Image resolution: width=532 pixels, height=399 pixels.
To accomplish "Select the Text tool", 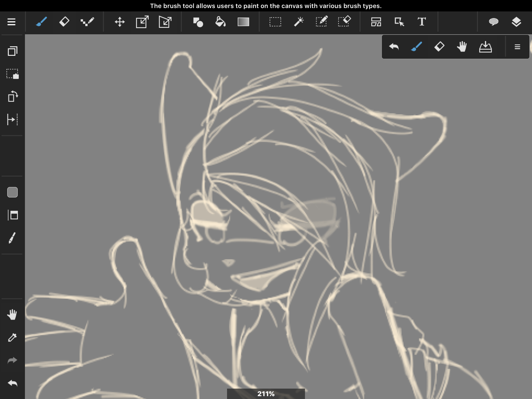I will (422, 22).
